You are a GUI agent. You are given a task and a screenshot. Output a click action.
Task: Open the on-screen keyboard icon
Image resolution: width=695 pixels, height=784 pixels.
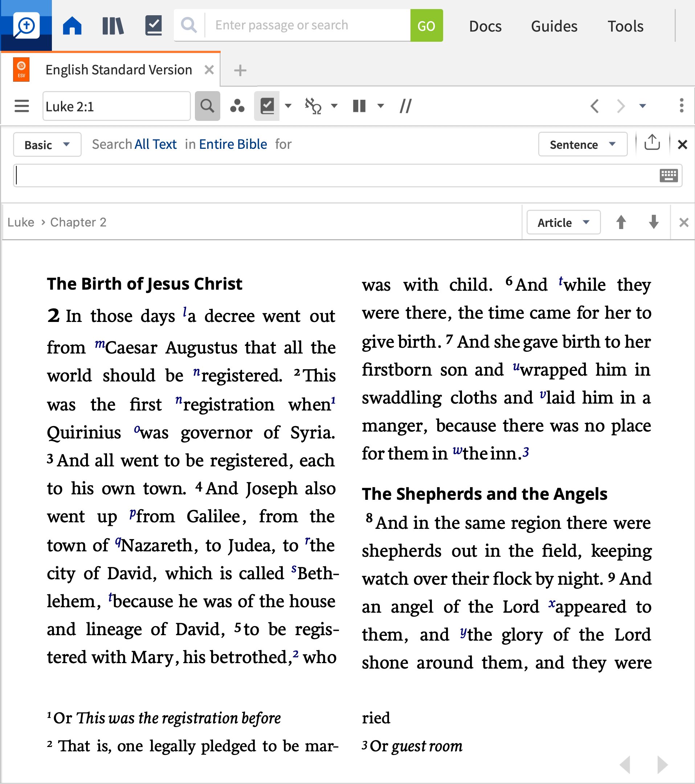pos(669,176)
